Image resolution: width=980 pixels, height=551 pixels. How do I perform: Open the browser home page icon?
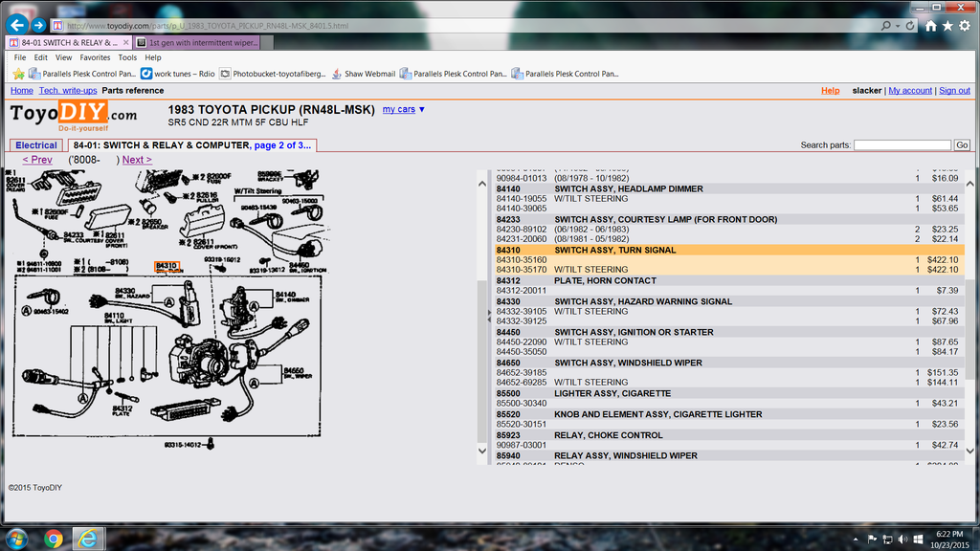point(930,26)
